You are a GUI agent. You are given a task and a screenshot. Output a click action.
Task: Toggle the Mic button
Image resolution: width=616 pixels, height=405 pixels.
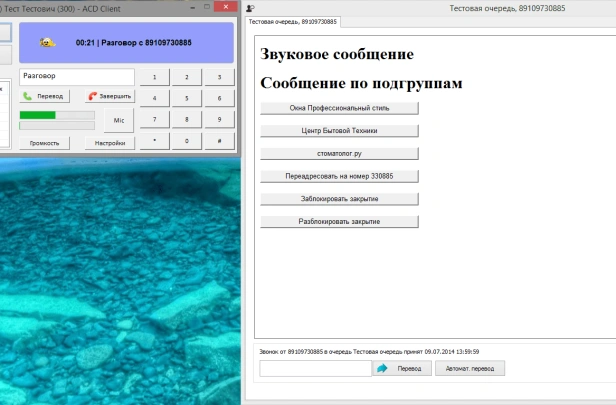[x=118, y=120]
